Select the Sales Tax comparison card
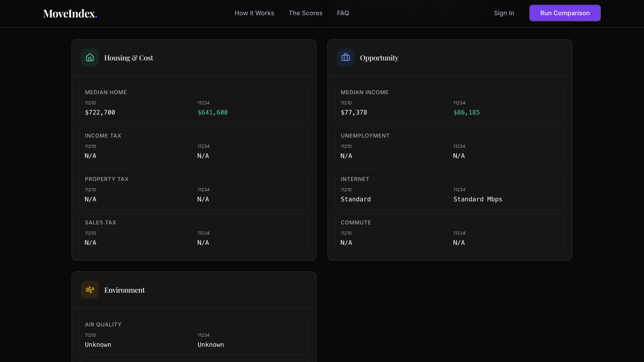This screenshot has width=644, height=362. point(194,233)
